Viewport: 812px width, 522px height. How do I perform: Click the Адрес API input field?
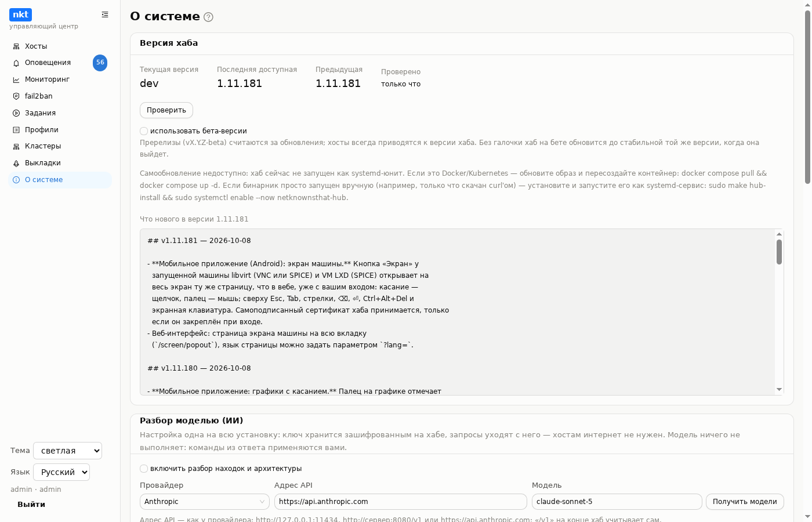401,502
